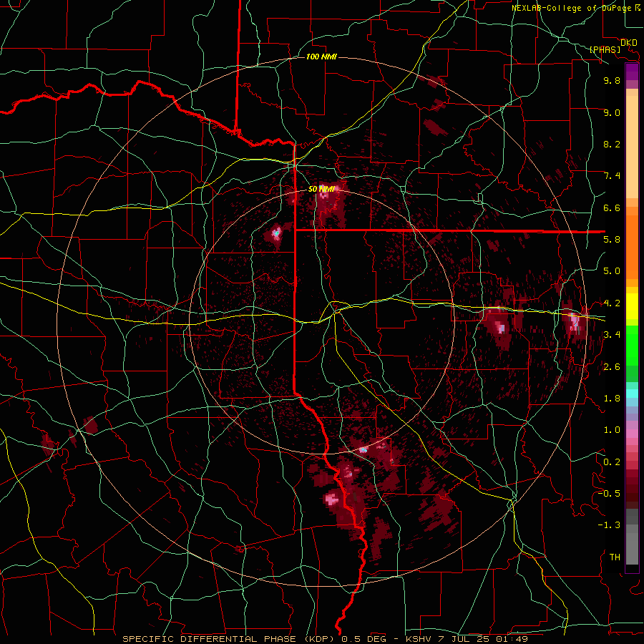Image resolution: width=644 pixels, height=644 pixels.
Task: Select the large peach segment of color bar
Action: coord(632,147)
